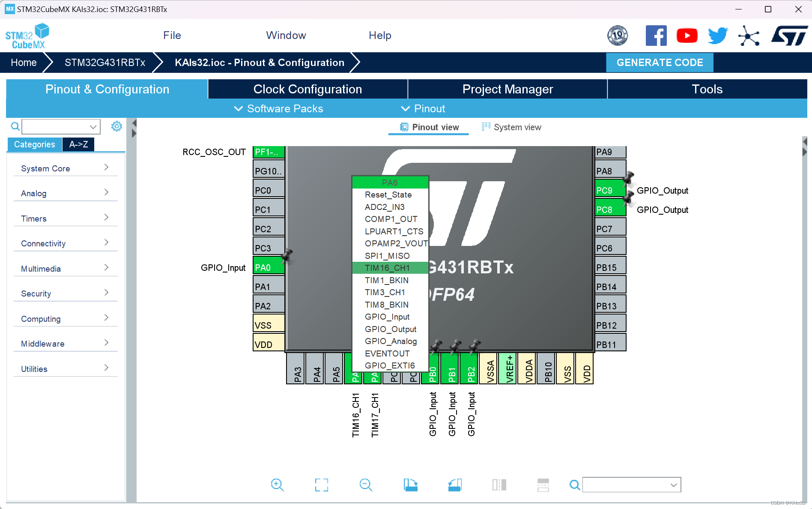Click the ST community network icon
The height and width of the screenshot is (509, 812).
749,36
